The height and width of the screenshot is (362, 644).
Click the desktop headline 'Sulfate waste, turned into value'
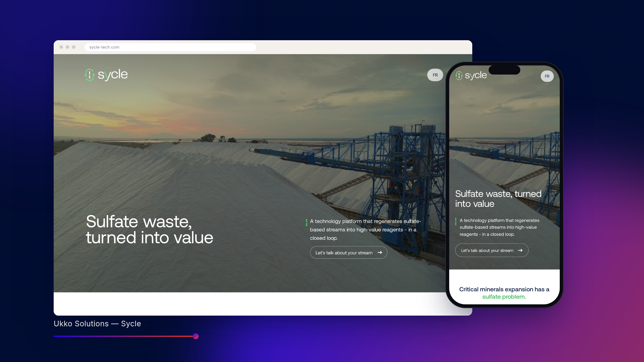[x=149, y=230]
